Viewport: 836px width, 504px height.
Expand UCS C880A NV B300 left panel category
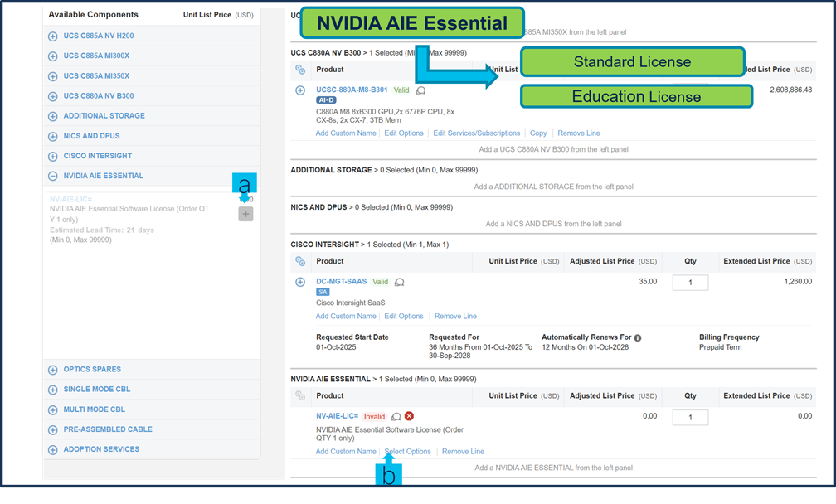coord(53,96)
